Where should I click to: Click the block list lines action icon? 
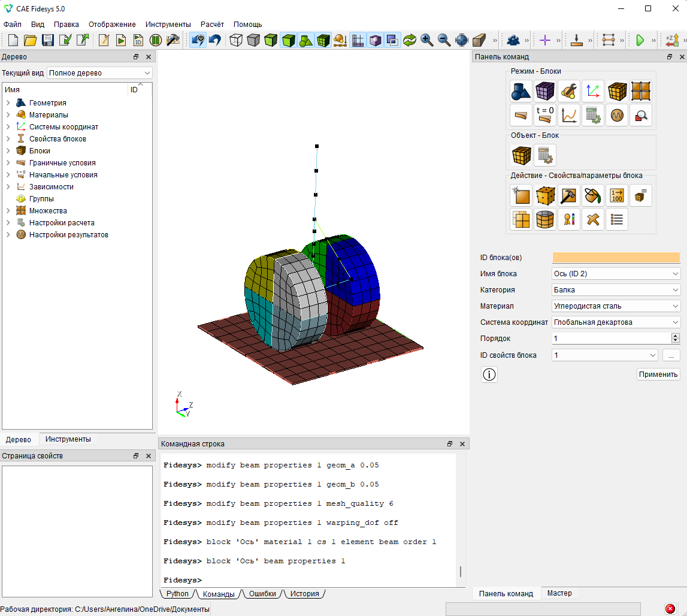[617, 219]
